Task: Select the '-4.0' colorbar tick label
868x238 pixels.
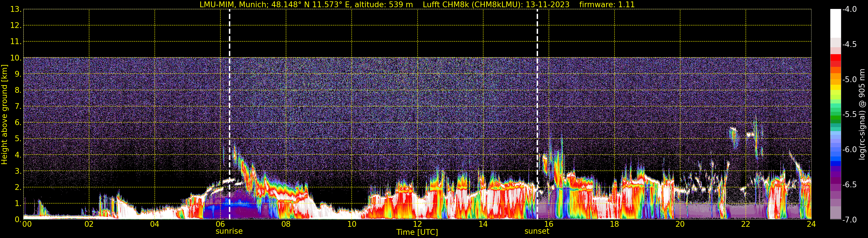Action: click(x=850, y=9)
